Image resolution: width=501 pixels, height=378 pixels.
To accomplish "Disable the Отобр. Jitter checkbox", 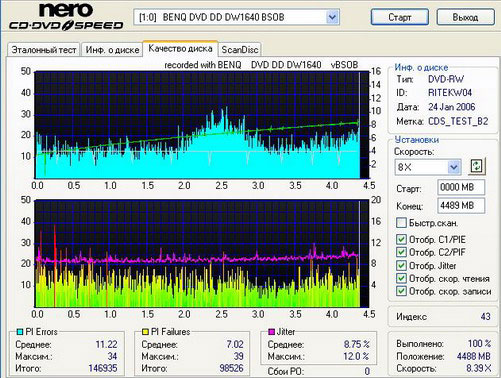I will point(401,265).
